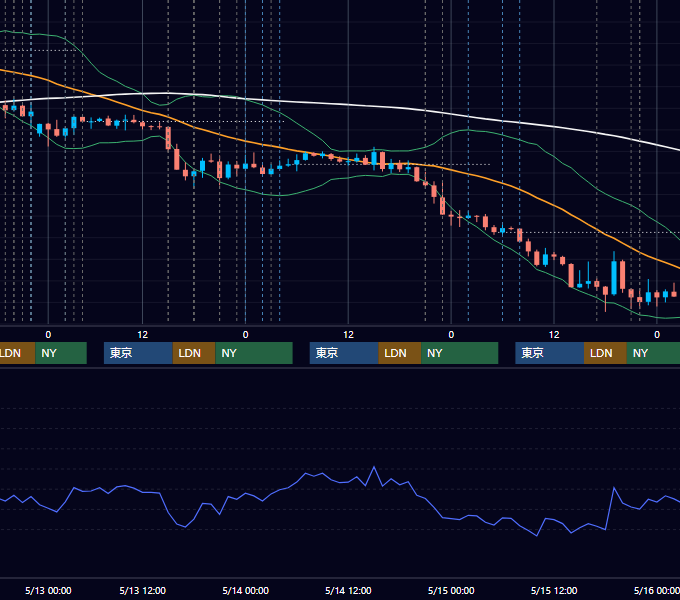Click the 5/14 12:00 time axis label
This screenshot has height=600, width=680.
coord(348,590)
